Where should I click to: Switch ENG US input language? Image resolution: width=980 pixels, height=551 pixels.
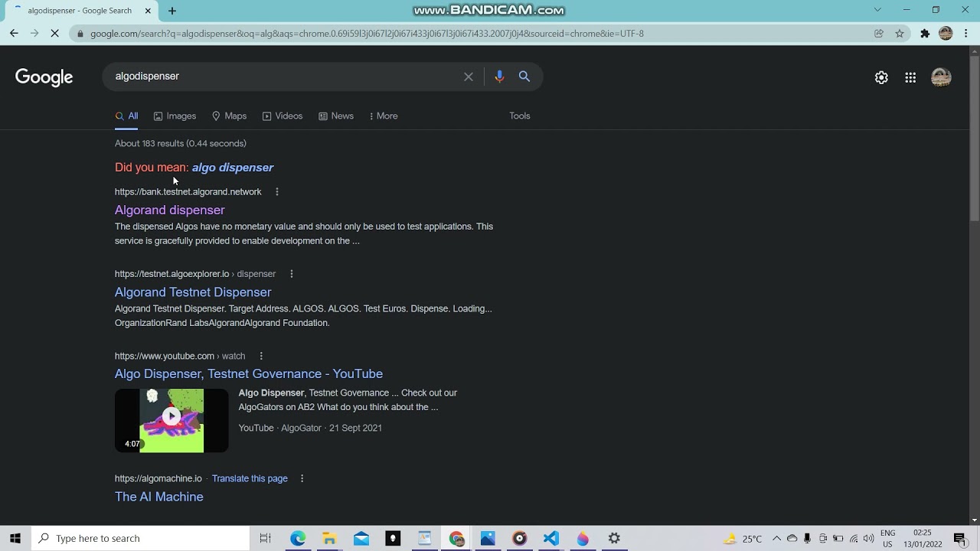[887, 538]
